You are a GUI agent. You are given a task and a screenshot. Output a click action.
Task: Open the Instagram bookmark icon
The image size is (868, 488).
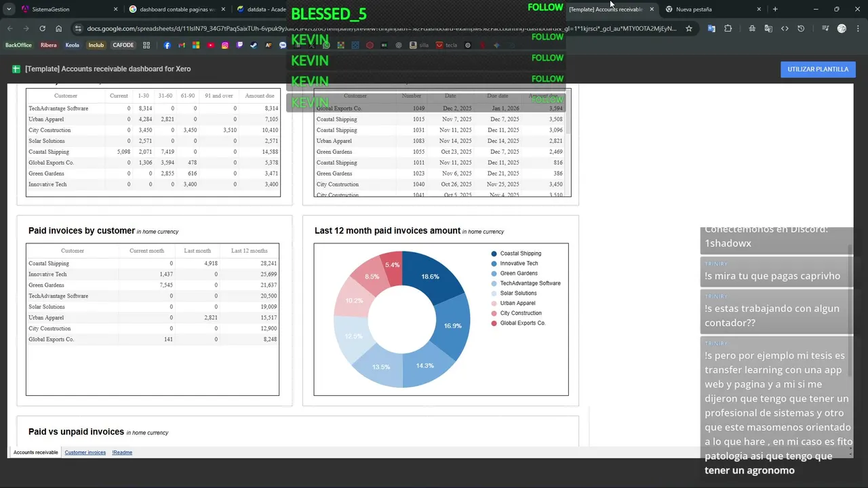pos(224,45)
